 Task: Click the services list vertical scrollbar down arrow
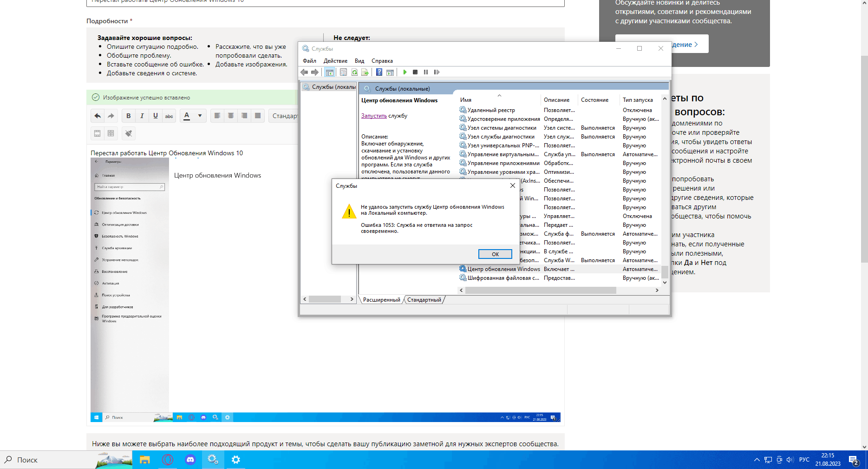point(665,282)
